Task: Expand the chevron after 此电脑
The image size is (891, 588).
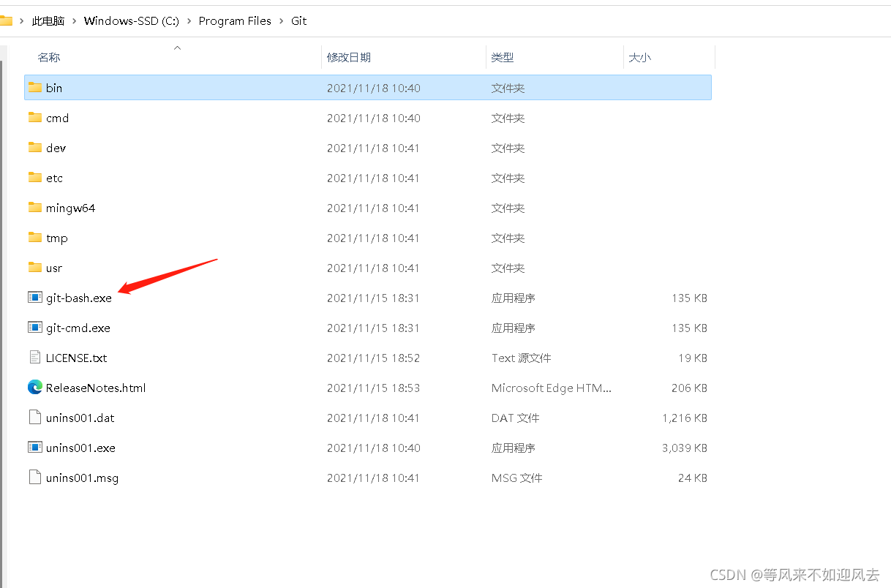Action: (x=75, y=20)
